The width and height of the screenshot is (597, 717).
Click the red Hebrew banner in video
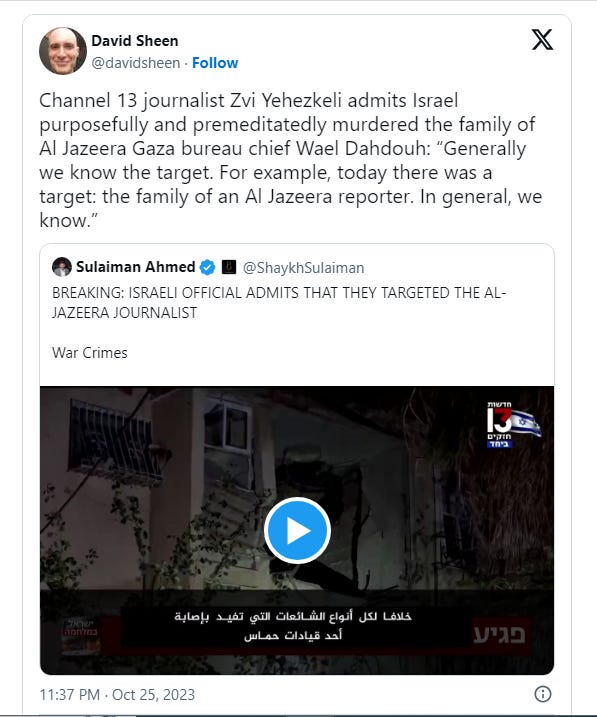tap(501, 635)
